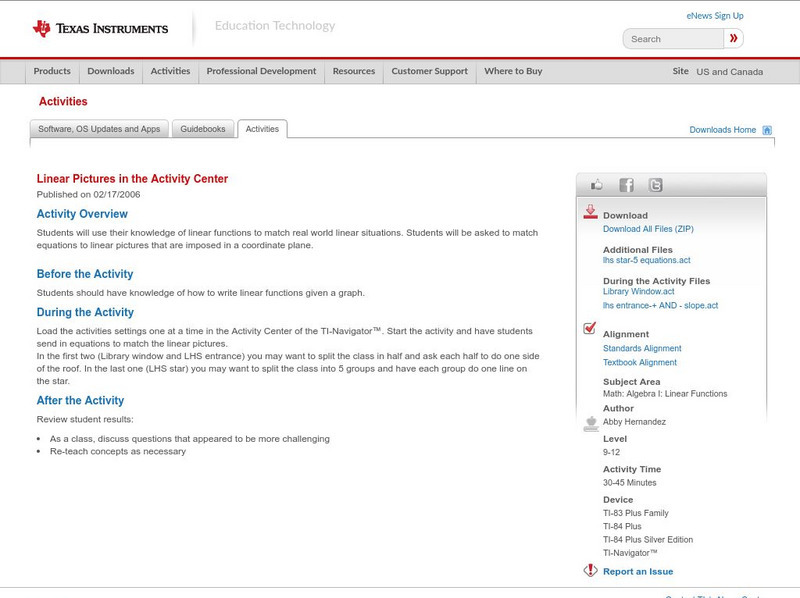Focus the Search text field
Screen dimensions: 800x598
point(674,39)
